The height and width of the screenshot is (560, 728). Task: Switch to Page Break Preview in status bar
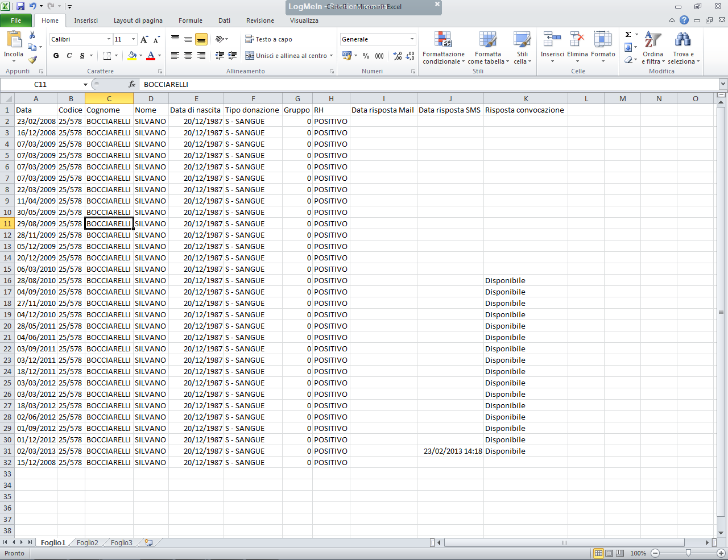click(x=620, y=553)
